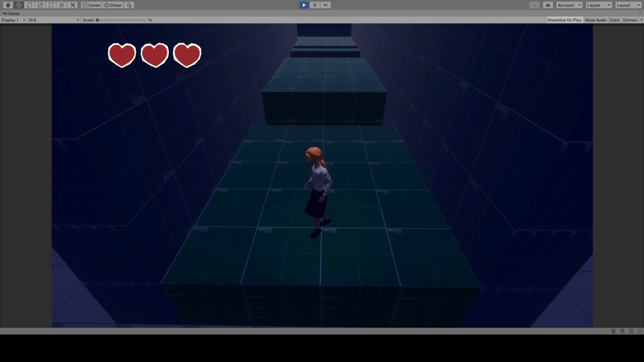Toggle Global rotation handle mode

[113, 5]
